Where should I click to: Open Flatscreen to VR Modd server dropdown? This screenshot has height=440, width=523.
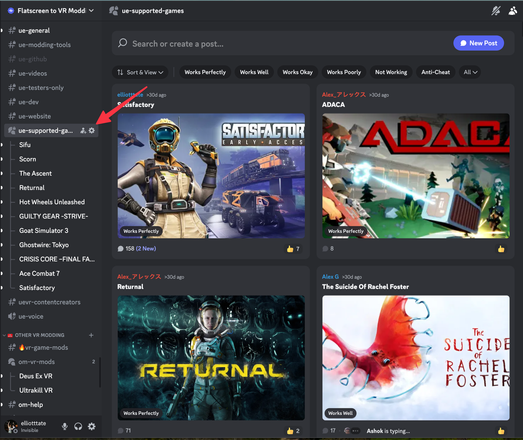point(51,11)
